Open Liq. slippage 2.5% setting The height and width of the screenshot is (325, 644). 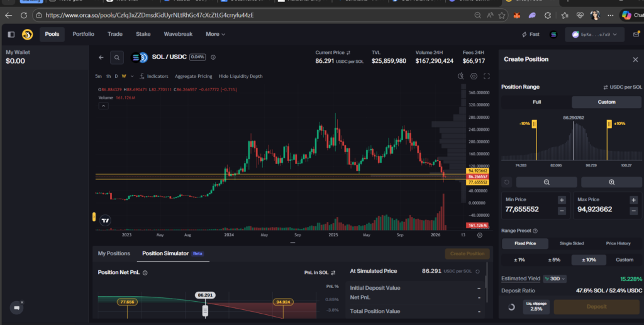(536, 307)
